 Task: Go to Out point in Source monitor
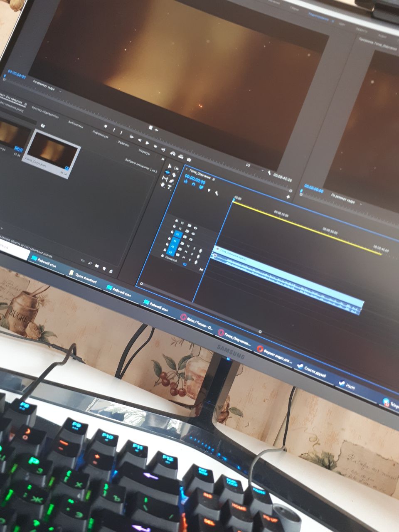(x=163, y=149)
